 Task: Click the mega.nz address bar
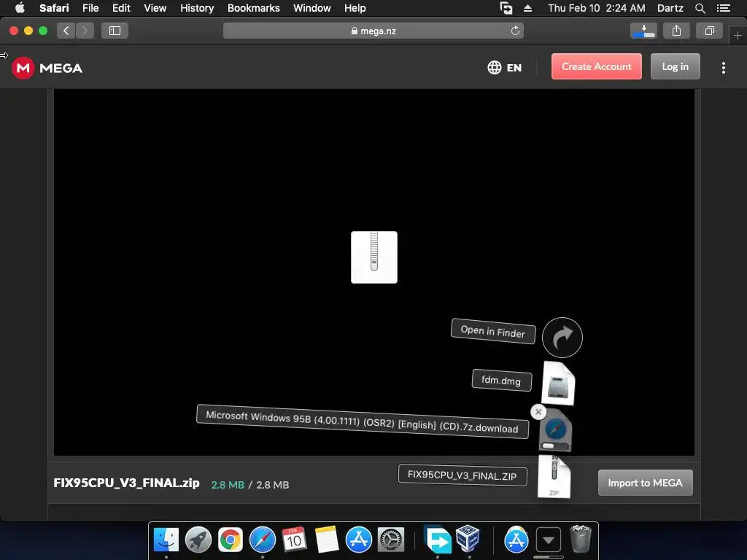click(373, 31)
